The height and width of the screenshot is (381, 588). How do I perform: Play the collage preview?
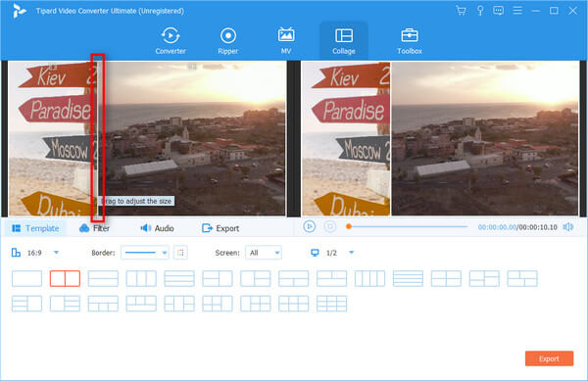coord(310,226)
